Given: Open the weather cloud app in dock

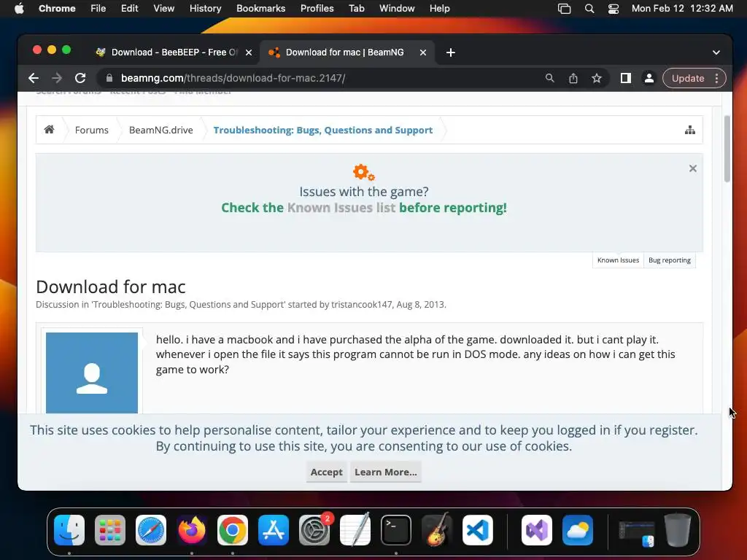Looking at the screenshot, I should pos(578,530).
